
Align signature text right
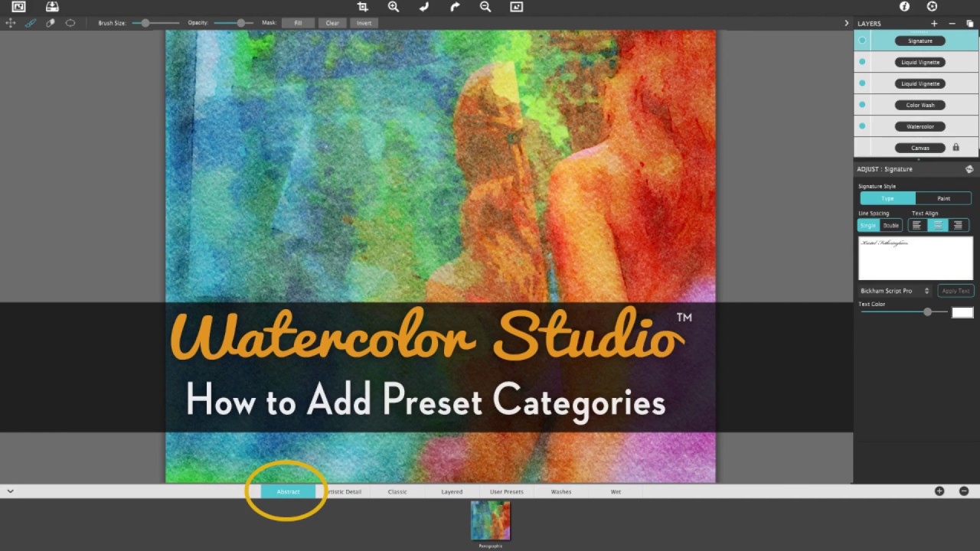958,226
